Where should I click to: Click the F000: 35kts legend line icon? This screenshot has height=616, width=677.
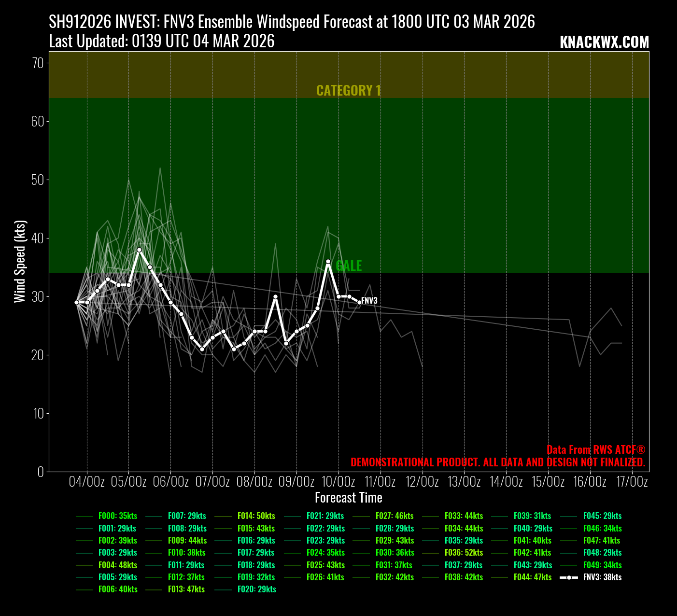pyautogui.click(x=84, y=516)
